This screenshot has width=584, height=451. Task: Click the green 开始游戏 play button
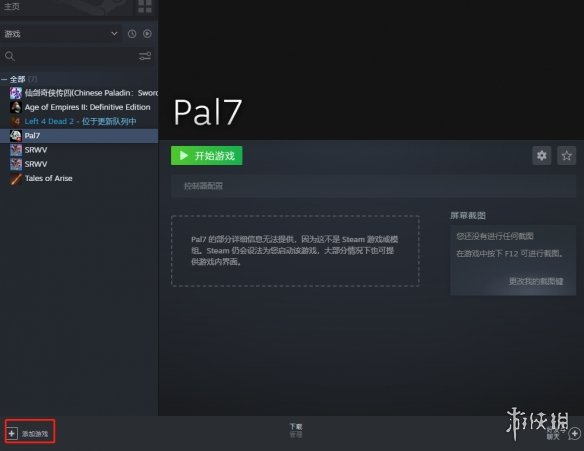tap(207, 156)
